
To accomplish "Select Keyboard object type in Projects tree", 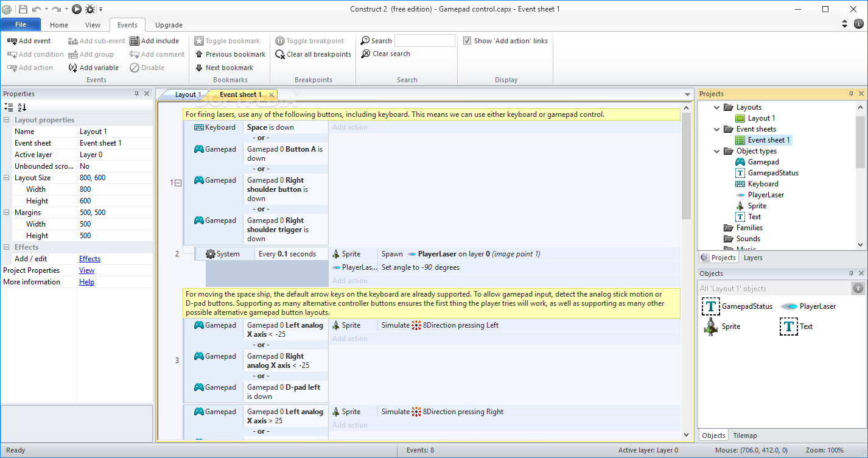I will tap(757, 184).
